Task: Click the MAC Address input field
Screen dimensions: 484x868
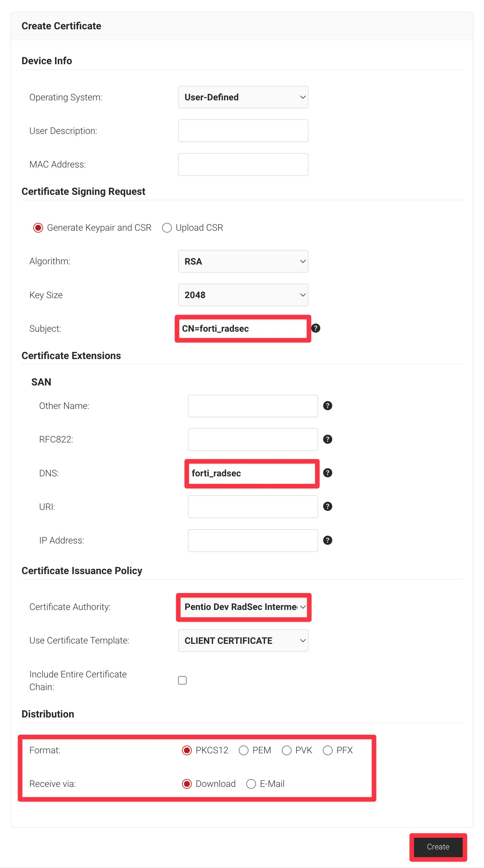Action: coord(243,165)
